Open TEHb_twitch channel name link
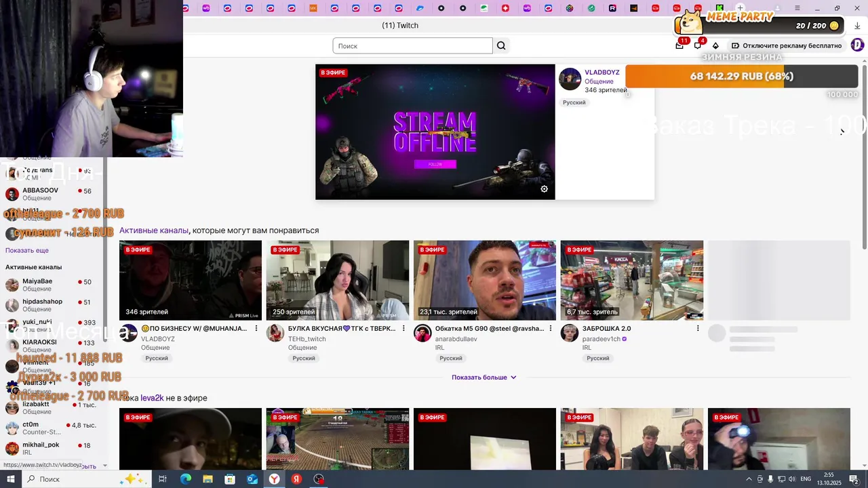The image size is (868, 488). pos(307,339)
